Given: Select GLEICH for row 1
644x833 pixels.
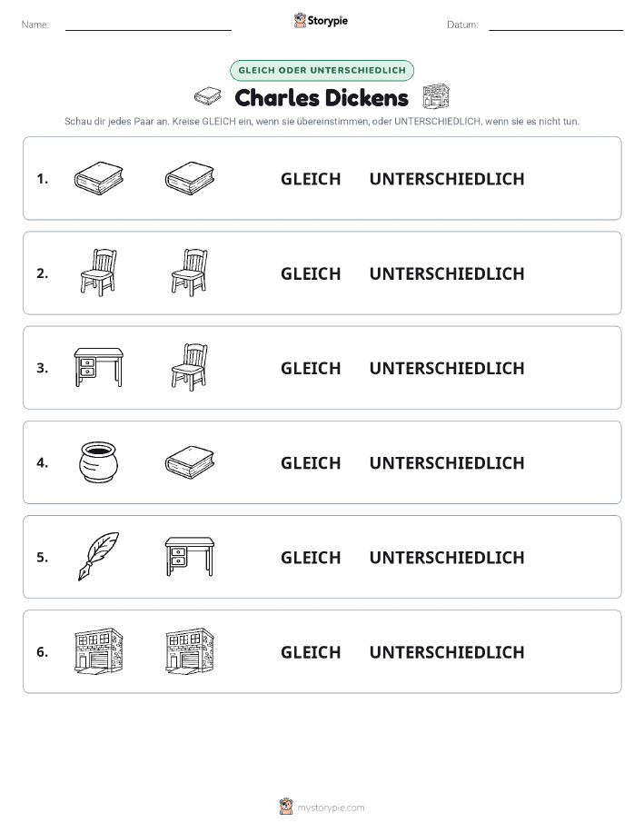Looking at the screenshot, I should pyautogui.click(x=311, y=179).
